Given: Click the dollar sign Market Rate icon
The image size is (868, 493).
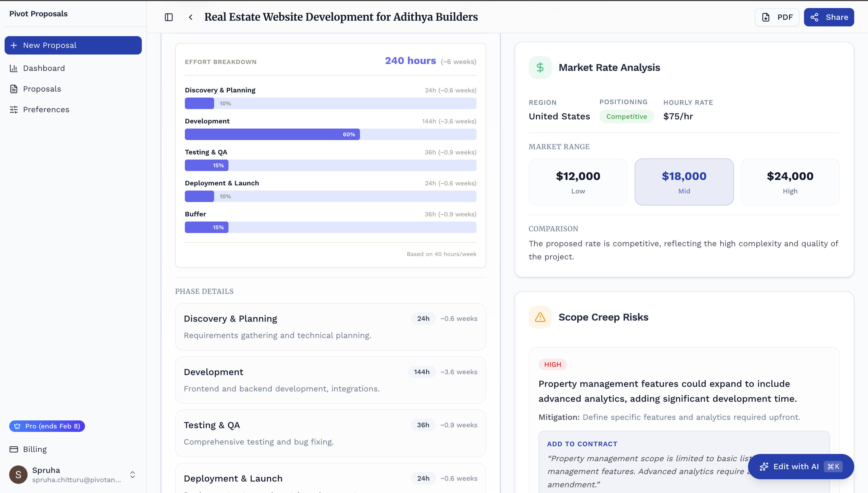Looking at the screenshot, I should 540,67.
